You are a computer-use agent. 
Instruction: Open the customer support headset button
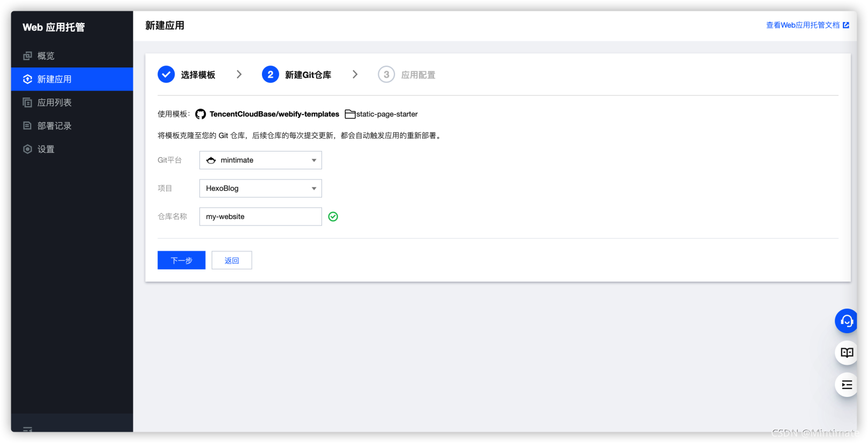847,321
